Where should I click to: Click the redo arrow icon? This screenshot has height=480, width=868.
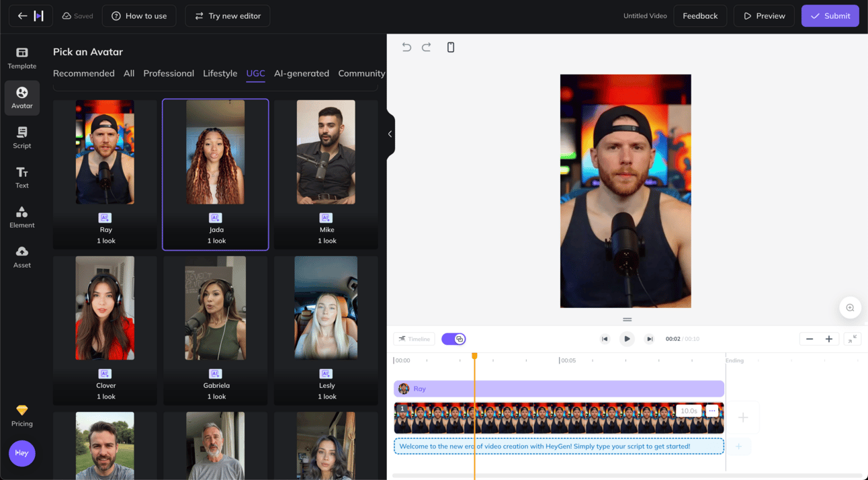pyautogui.click(x=426, y=47)
